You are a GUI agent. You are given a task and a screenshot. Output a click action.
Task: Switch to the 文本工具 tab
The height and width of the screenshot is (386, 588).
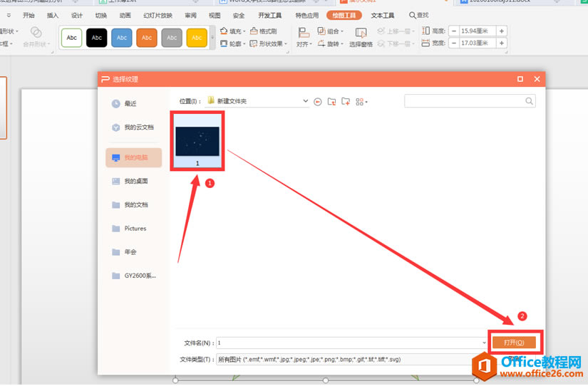click(383, 16)
